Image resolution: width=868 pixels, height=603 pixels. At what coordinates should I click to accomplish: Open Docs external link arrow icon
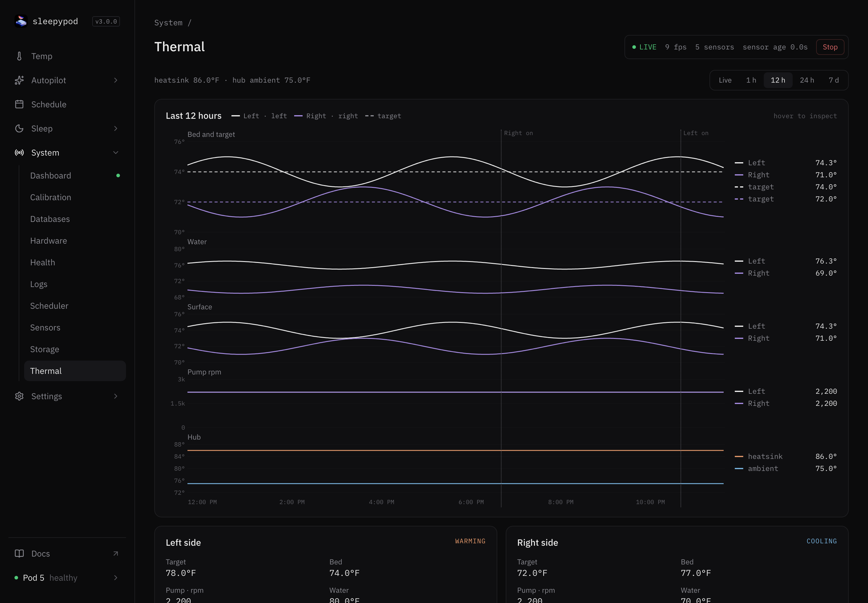click(115, 554)
